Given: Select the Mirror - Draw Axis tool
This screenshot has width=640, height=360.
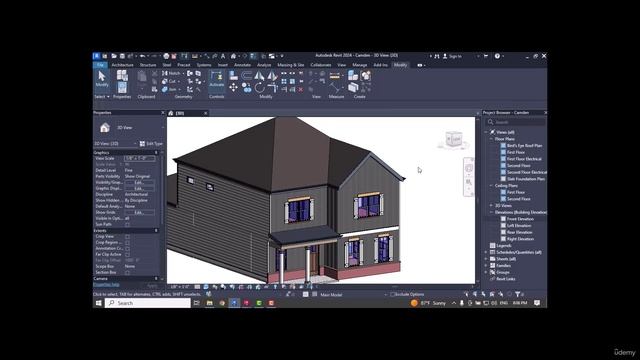Looking at the screenshot, I should [272, 75].
